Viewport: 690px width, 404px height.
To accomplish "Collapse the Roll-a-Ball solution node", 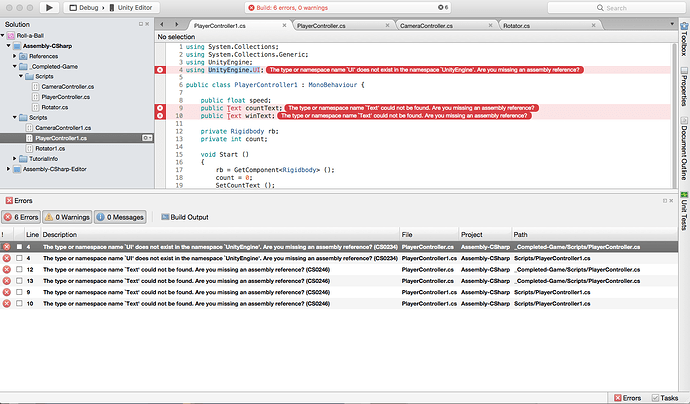I will 3,35.
